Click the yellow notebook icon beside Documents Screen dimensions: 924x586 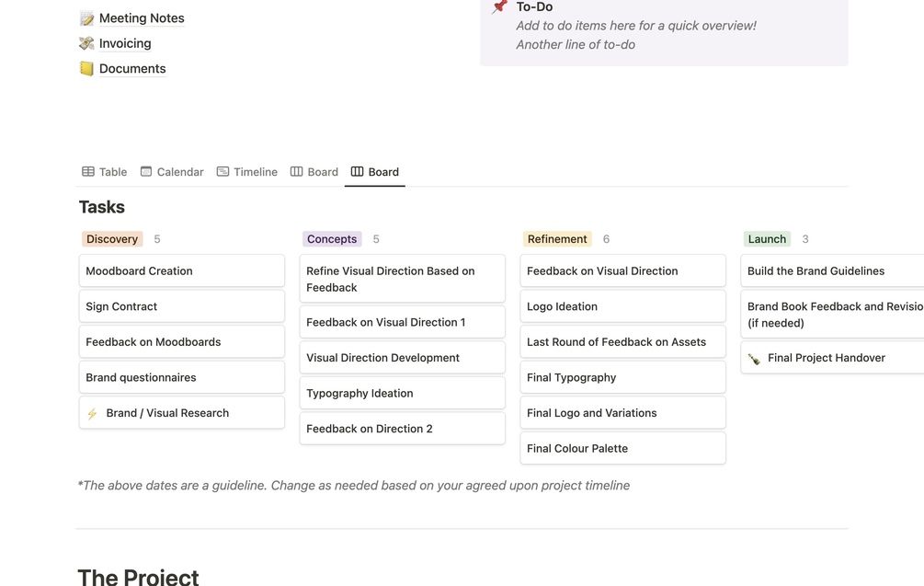click(86, 68)
